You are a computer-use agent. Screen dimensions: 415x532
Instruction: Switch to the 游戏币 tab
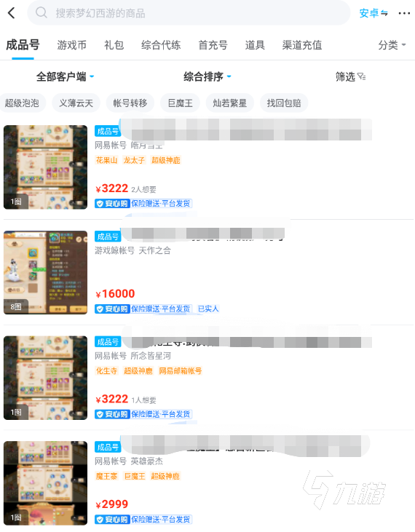click(x=71, y=45)
